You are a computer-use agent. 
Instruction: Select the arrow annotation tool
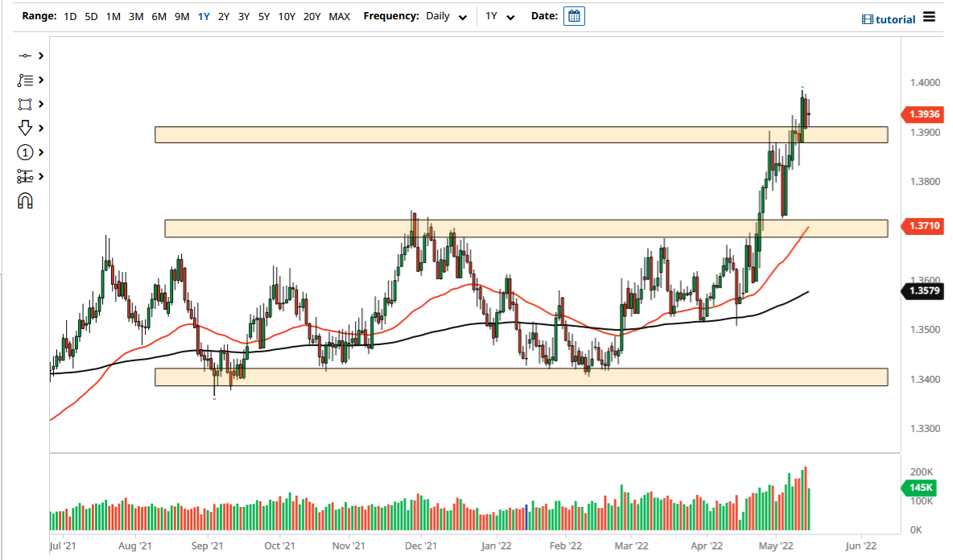tap(24, 128)
